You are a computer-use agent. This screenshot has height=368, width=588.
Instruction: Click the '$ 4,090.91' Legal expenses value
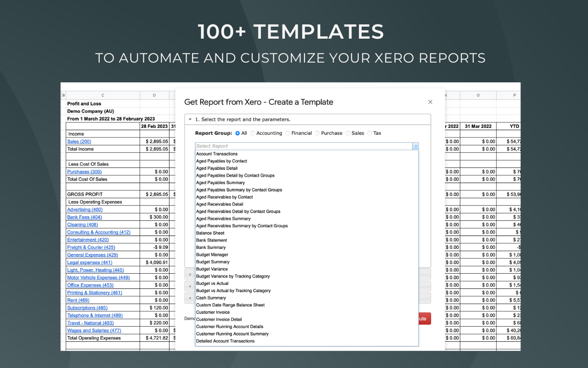pos(154,263)
